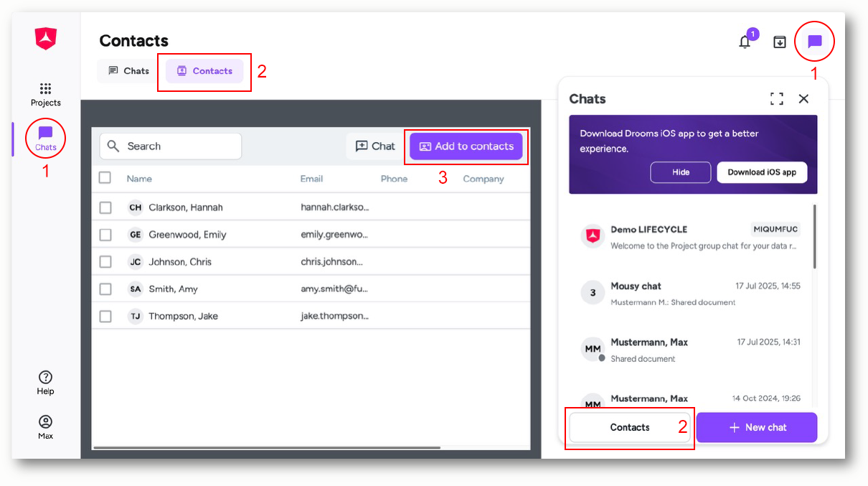Click the MIQUMFUC project code tag
This screenshot has height=486, width=868.
[775, 230]
